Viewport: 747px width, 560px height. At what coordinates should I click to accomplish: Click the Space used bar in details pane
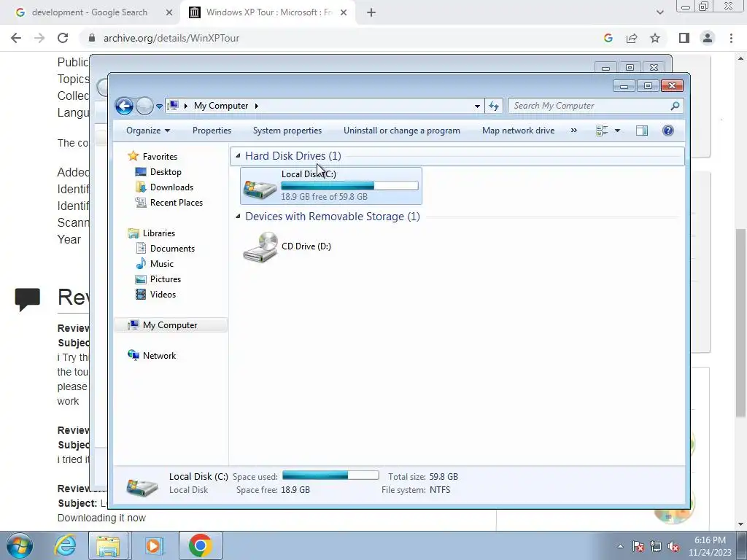pos(330,475)
